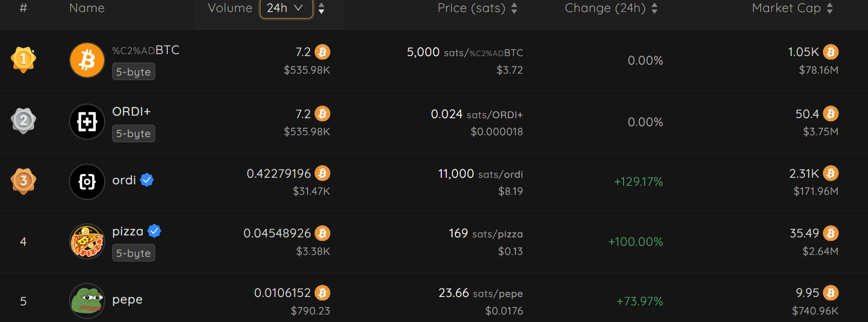Sort by Price (sats) column arrows
This screenshot has width=868, height=322.
point(514,8)
